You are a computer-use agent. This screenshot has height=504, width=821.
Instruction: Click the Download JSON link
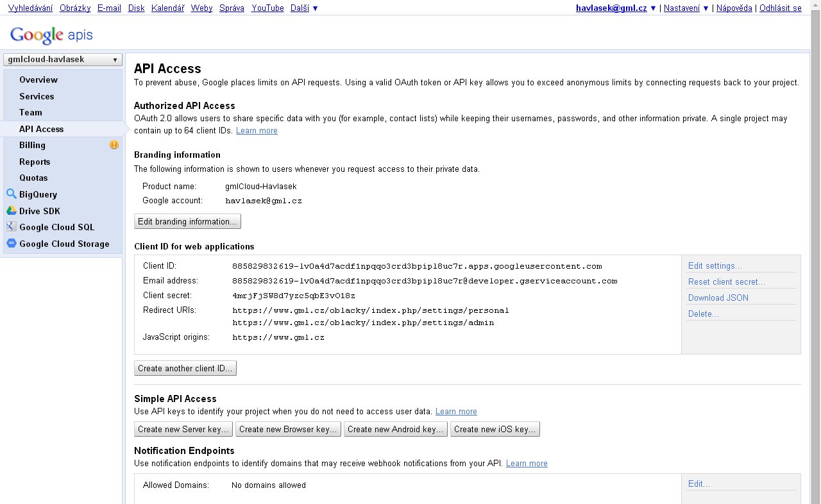click(718, 298)
